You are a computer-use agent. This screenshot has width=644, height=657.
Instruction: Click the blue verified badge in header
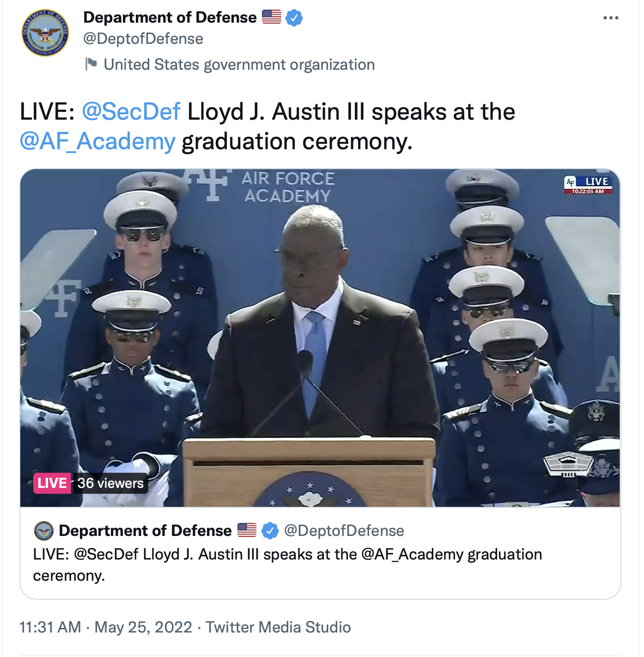(294, 18)
